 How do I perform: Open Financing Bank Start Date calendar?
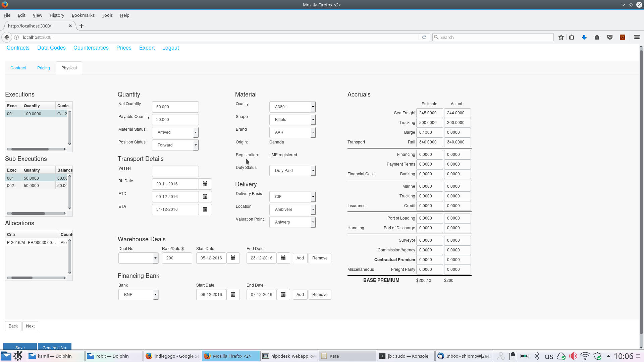click(x=233, y=295)
